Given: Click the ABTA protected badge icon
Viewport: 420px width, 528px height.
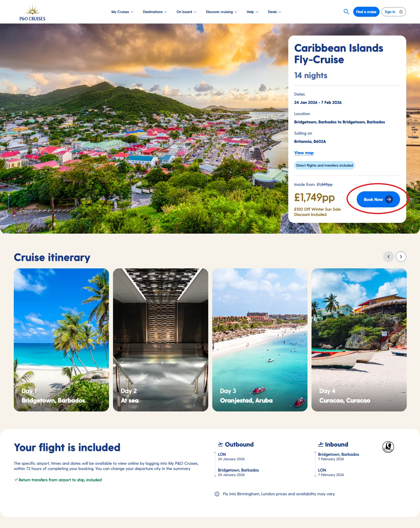Looking at the screenshot, I should pyautogui.click(x=388, y=447).
